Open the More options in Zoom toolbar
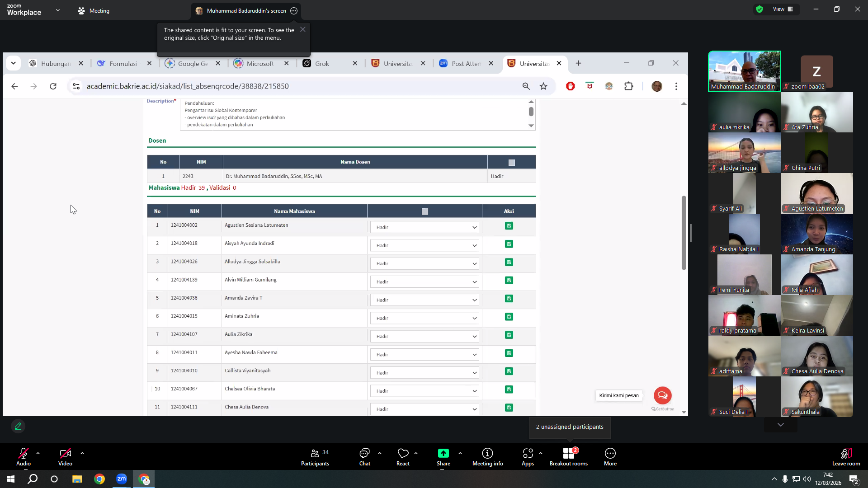The height and width of the screenshot is (488, 868). click(610, 457)
